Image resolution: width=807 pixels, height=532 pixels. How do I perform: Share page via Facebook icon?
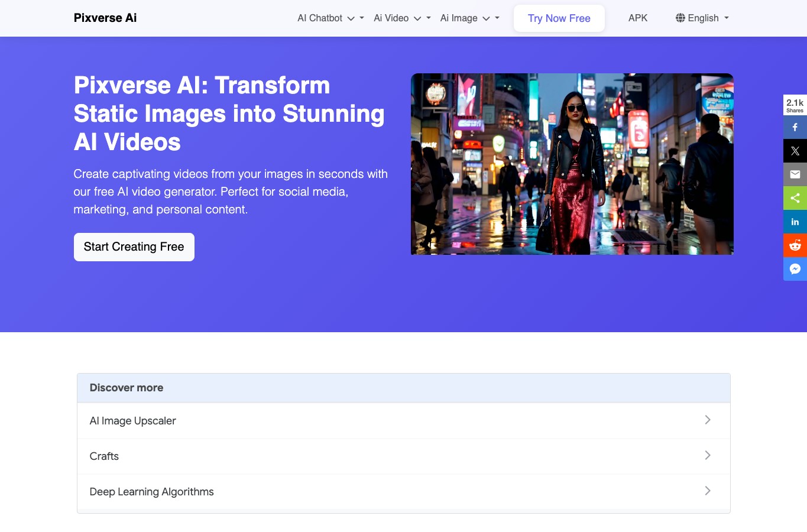[795, 127]
